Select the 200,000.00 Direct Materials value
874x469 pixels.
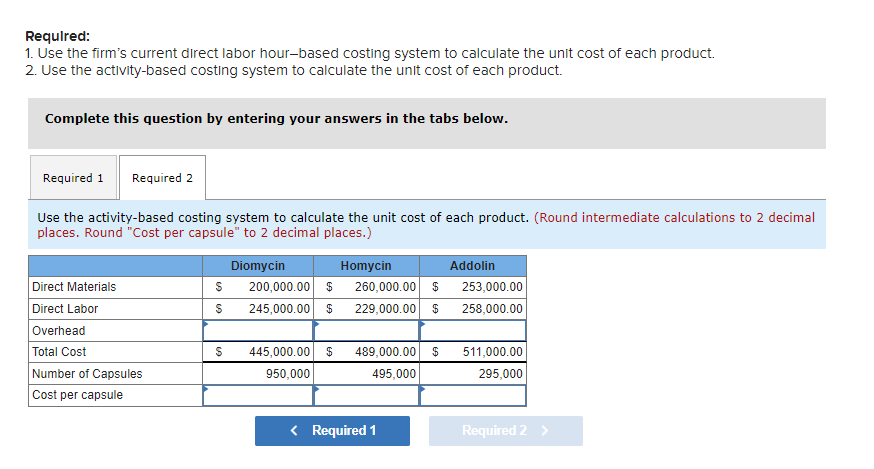pyautogui.click(x=279, y=287)
